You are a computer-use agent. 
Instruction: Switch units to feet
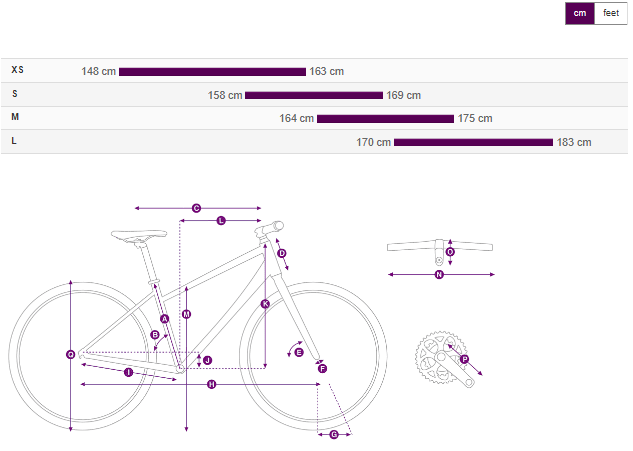coord(611,13)
